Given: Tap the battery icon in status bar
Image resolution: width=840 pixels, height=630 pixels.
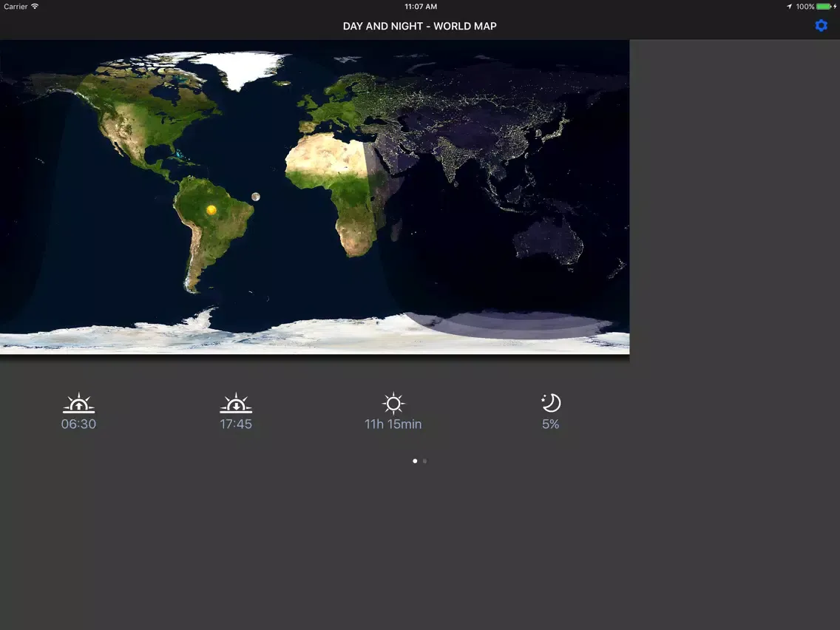Looking at the screenshot, I should tap(824, 7).
